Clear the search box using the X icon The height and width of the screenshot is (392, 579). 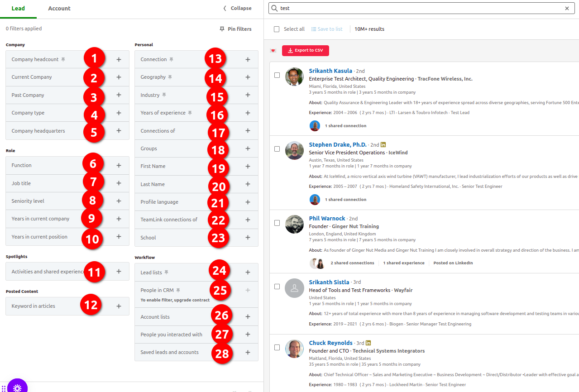pyautogui.click(x=567, y=8)
